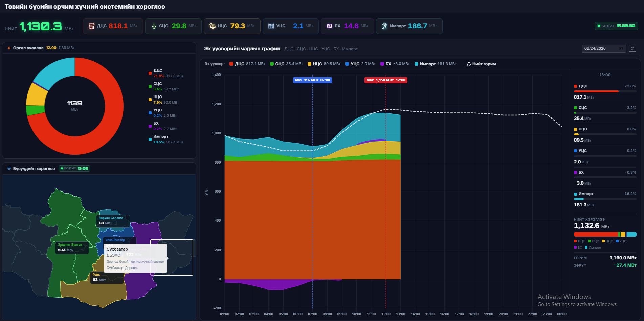
Task: Click the map pin icon near Бүсүүдийн хэрэглээ
Action: point(9,168)
